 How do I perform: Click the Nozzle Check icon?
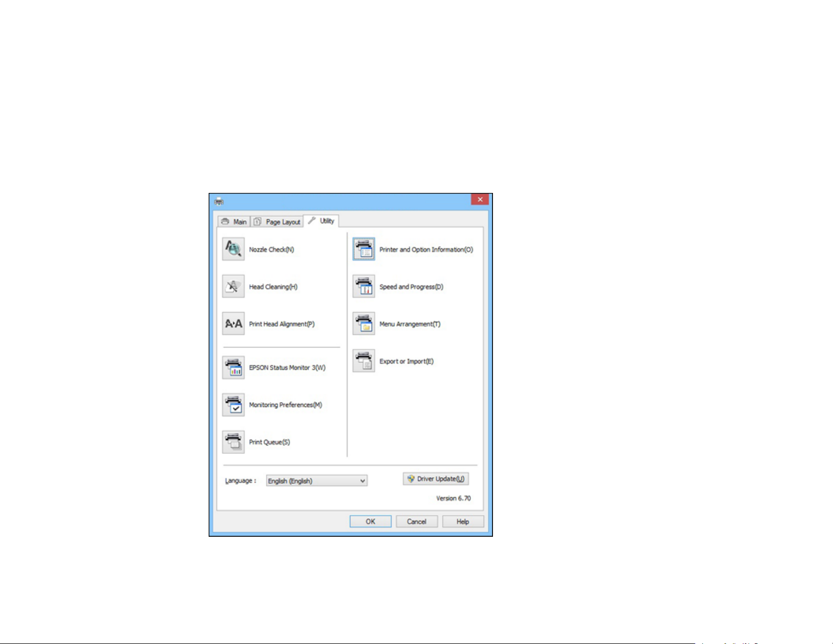pyautogui.click(x=233, y=249)
